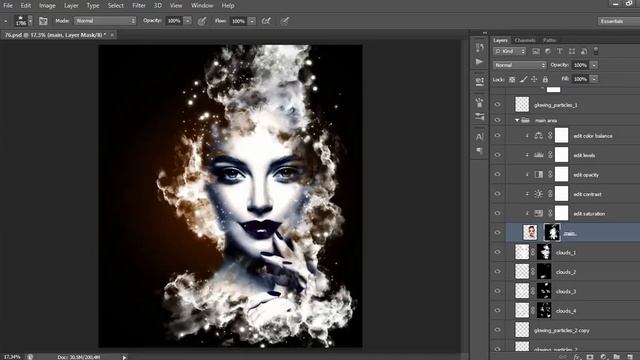Enable pressure for size icon
The height and width of the screenshot is (360, 640).
click(285, 21)
